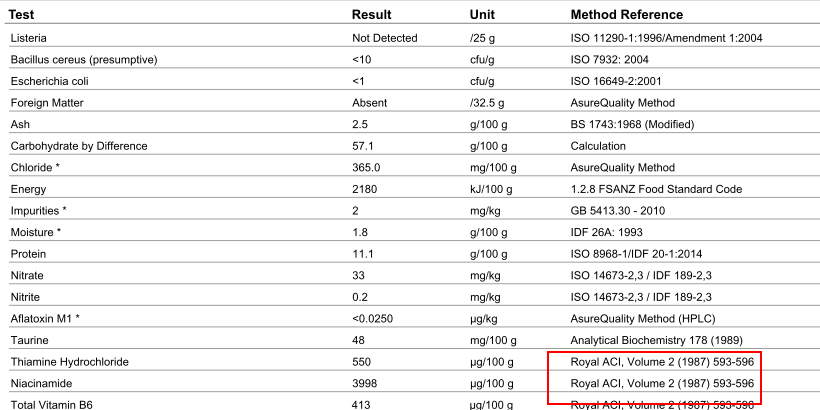820x410 pixels.
Task: Click the Energy value 2180
Action: pyautogui.click(x=364, y=189)
